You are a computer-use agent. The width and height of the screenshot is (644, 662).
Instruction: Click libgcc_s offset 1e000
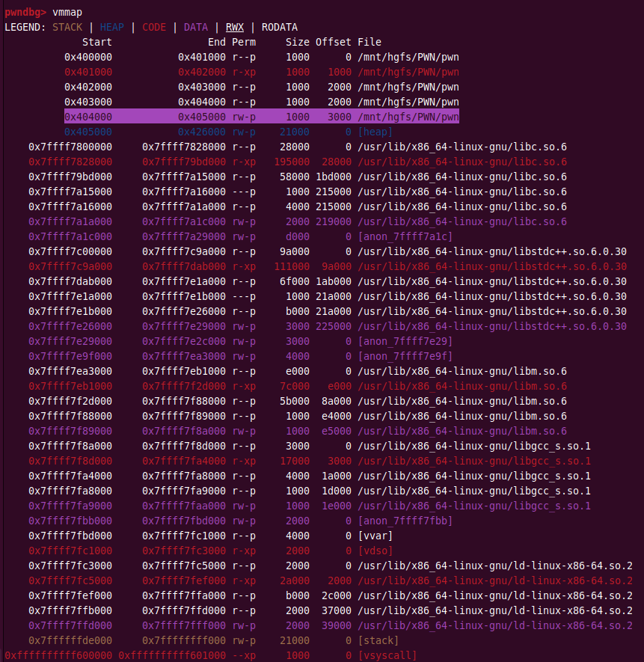[336, 506]
